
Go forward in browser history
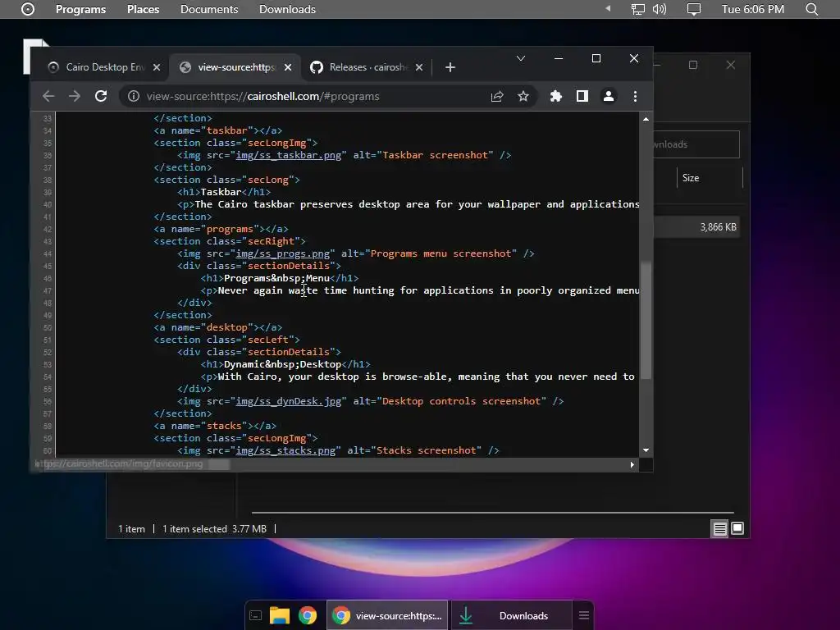(x=75, y=97)
